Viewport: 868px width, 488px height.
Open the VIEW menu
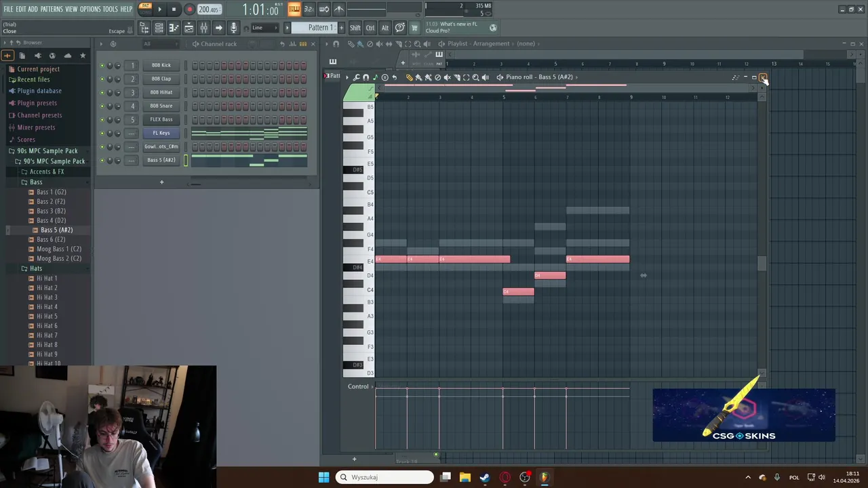click(x=71, y=9)
